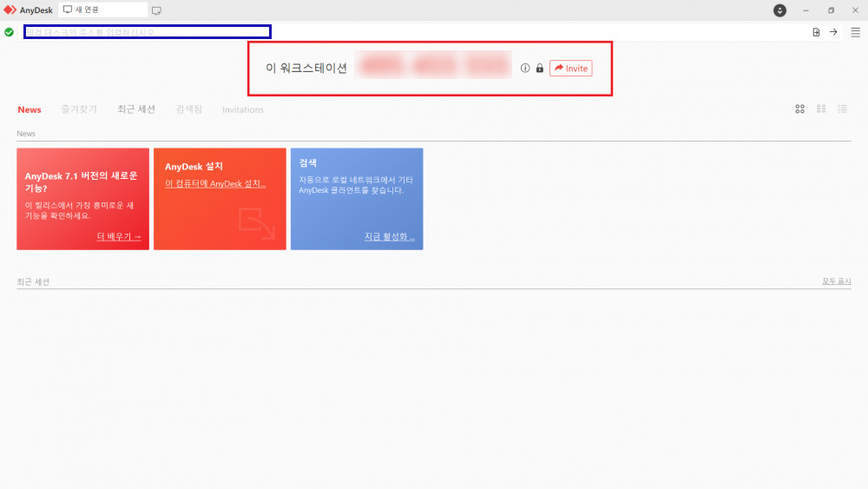
Task: Open the AnyDesk 설치 card
Action: click(x=220, y=199)
